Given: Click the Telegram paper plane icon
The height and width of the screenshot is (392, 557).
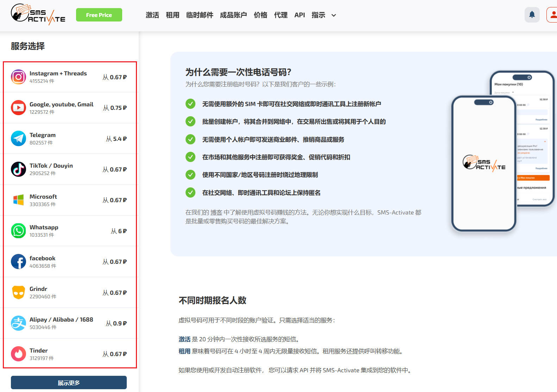Looking at the screenshot, I should [x=18, y=138].
